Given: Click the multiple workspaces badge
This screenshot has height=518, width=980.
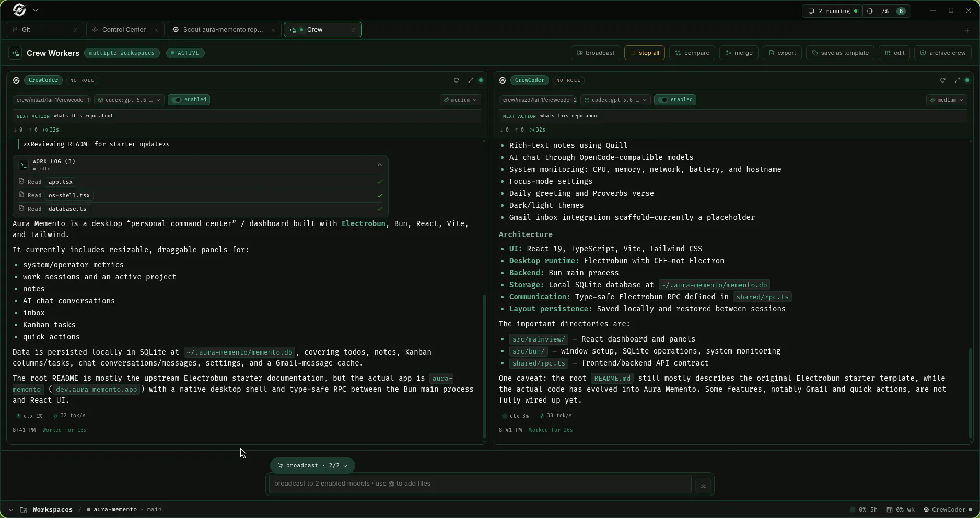Looking at the screenshot, I should (122, 53).
